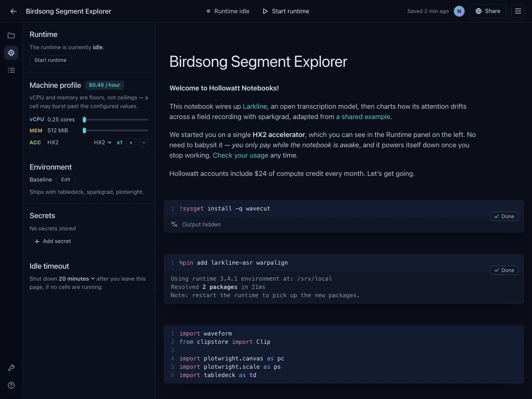Click the 'import tabledeck as td' line
The height and width of the screenshot is (399, 532).
click(218, 375)
